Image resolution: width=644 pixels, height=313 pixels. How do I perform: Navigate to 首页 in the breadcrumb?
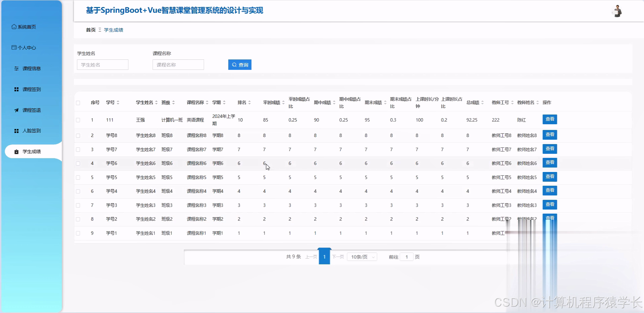click(90, 30)
